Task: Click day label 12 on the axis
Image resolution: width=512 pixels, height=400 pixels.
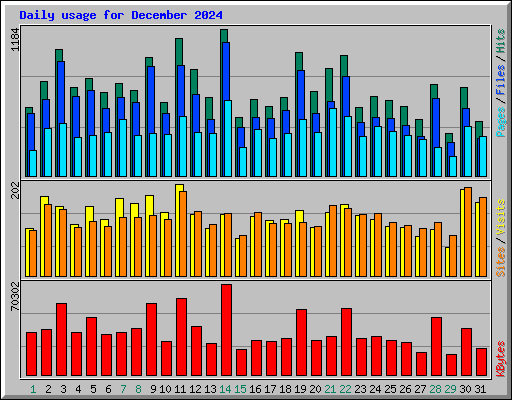Action: tap(195, 389)
